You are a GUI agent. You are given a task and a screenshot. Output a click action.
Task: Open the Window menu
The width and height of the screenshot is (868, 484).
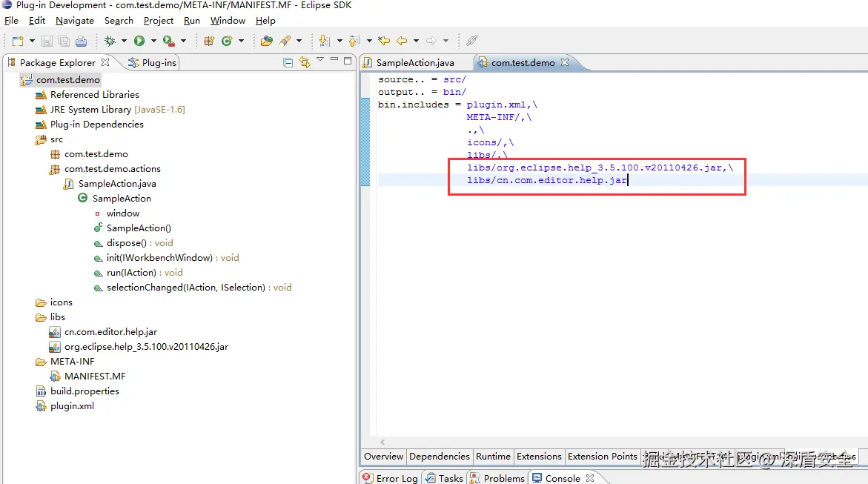coord(228,21)
